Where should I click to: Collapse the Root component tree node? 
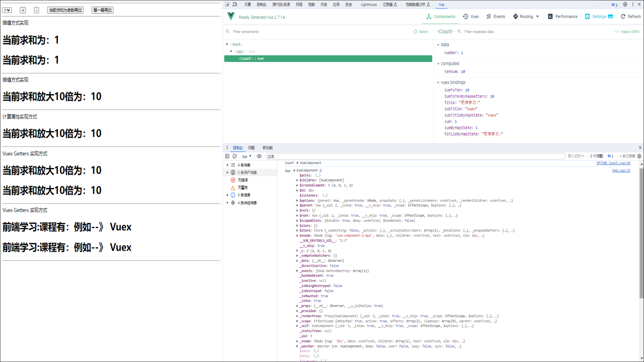(x=227, y=44)
